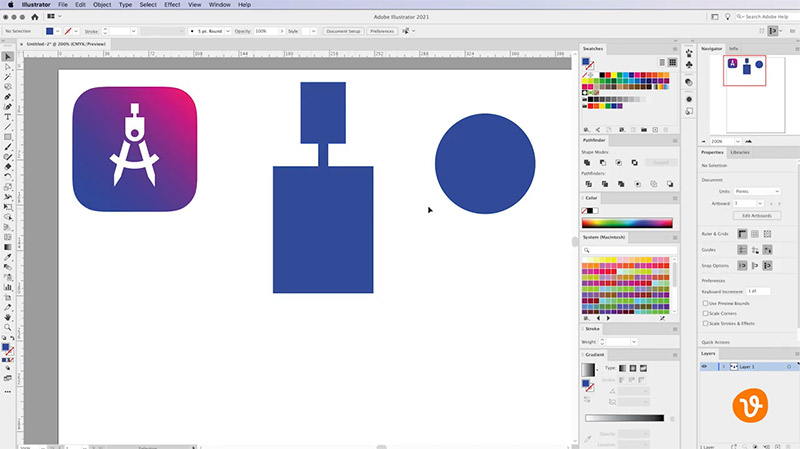Click the Home icon in the top bar
The width and height of the screenshot is (800, 449).
coord(35,17)
